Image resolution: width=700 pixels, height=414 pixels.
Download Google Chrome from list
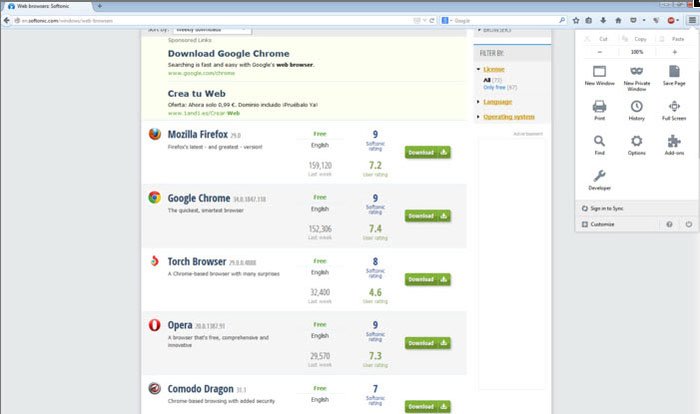pyautogui.click(x=428, y=216)
